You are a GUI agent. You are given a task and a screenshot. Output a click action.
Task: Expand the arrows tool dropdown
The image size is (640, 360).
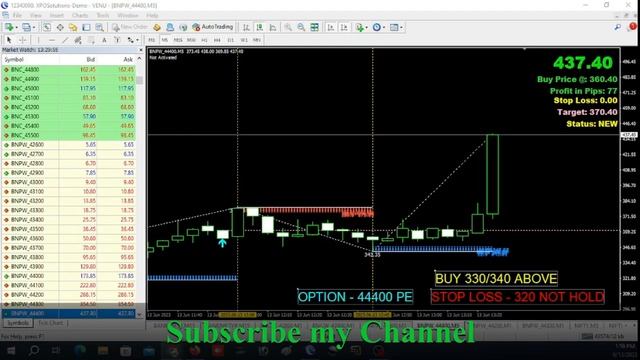(138, 40)
